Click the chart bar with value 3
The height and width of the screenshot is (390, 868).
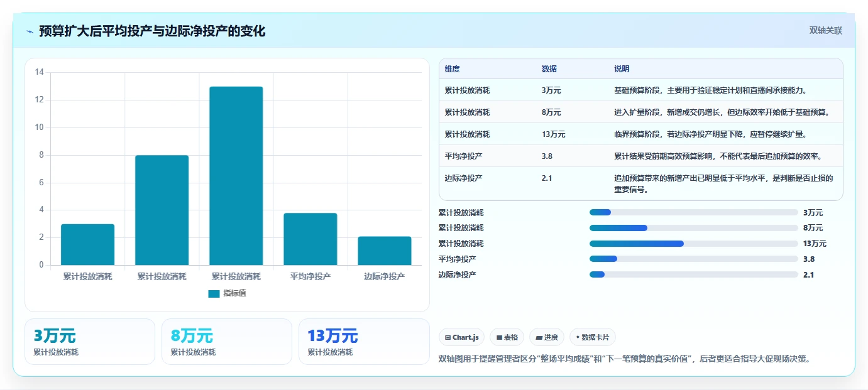[x=88, y=244]
